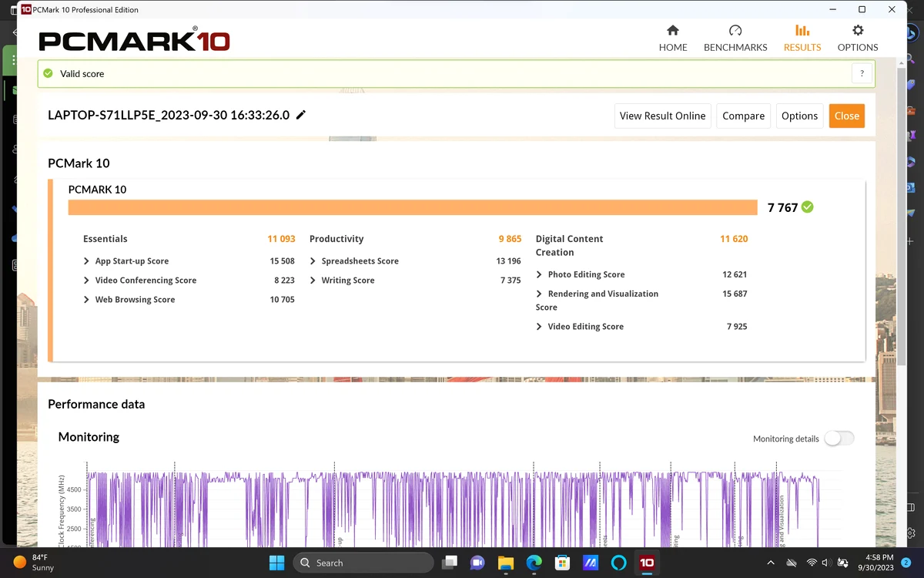Click the taskbar Search box
Viewport: 924px width, 578px height.
point(363,563)
